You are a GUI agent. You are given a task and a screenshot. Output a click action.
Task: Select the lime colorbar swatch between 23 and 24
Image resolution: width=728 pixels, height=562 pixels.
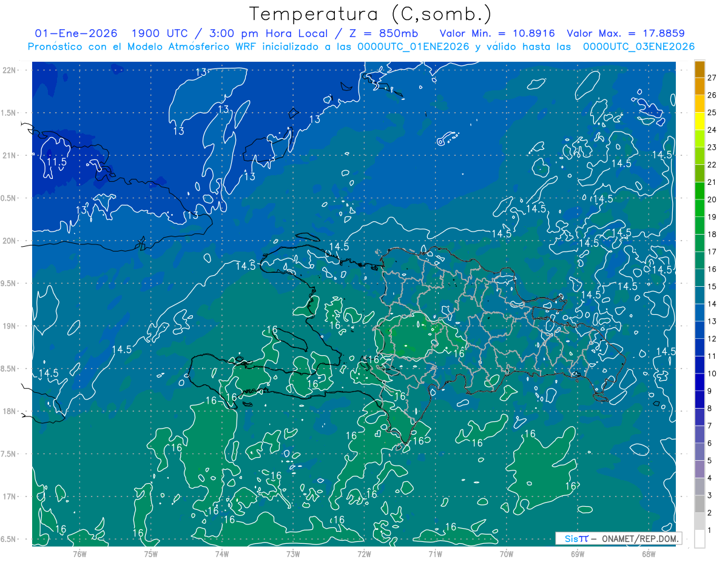coord(699,138)
